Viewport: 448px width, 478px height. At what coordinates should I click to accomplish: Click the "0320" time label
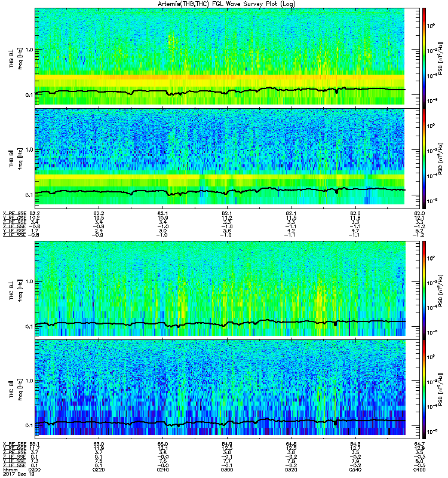coord(291,470)
